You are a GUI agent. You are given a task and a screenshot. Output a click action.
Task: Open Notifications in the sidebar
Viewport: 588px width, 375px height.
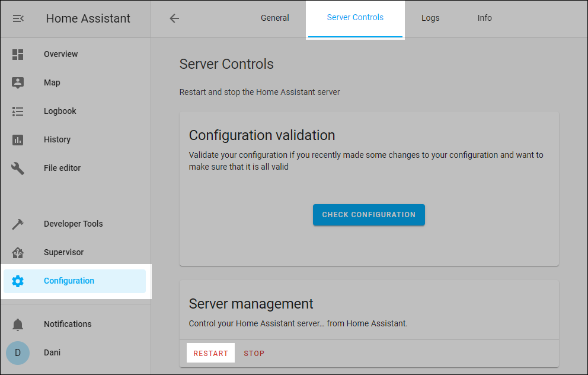click(x=75, y=325)
